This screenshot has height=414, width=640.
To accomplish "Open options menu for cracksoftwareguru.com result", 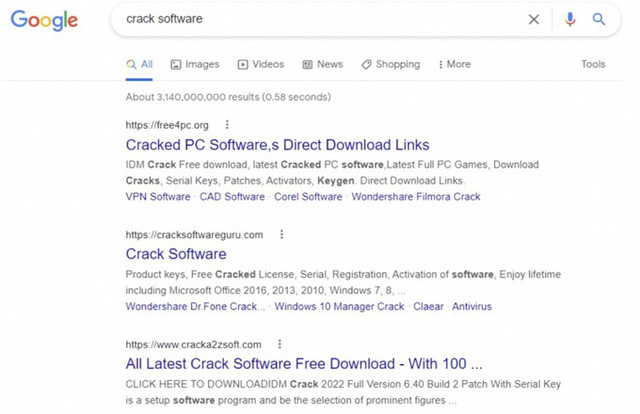I will [282, 235].
